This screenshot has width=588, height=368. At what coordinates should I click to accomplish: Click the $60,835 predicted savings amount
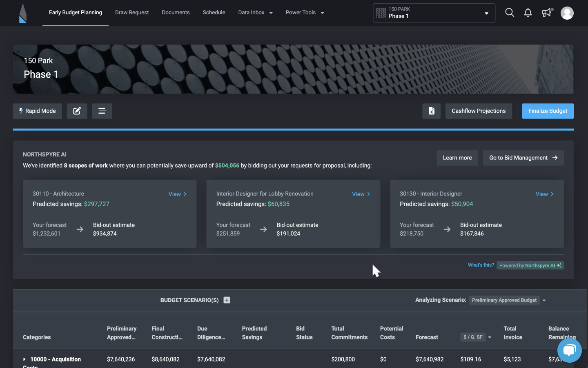[x=278, y=204]
